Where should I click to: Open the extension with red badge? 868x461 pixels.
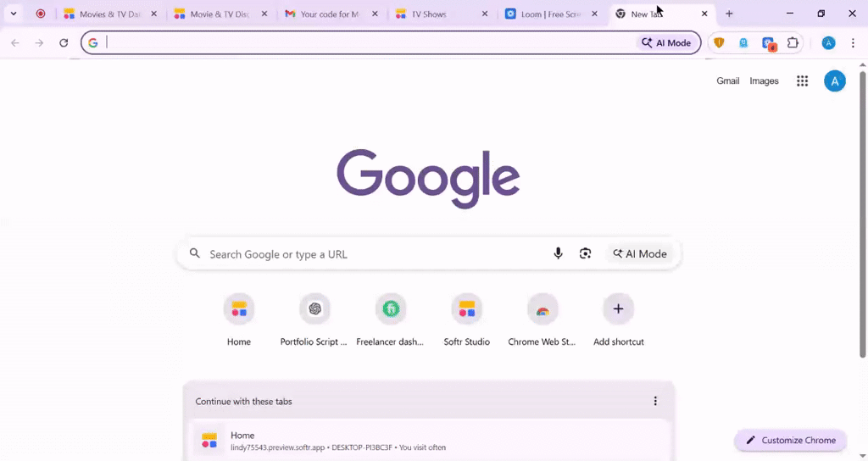click(x=768, y=43)
